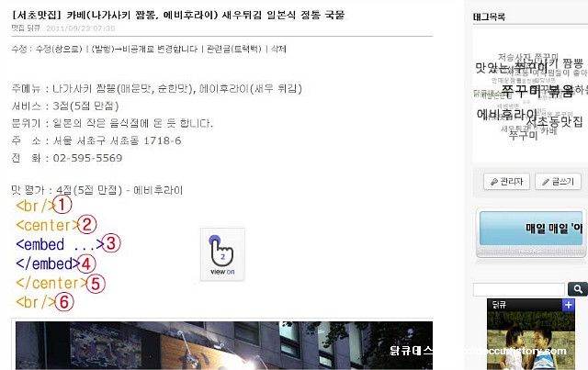Open the restaurant storefront photo
This screenshot has height=370, width=588.
224,345
